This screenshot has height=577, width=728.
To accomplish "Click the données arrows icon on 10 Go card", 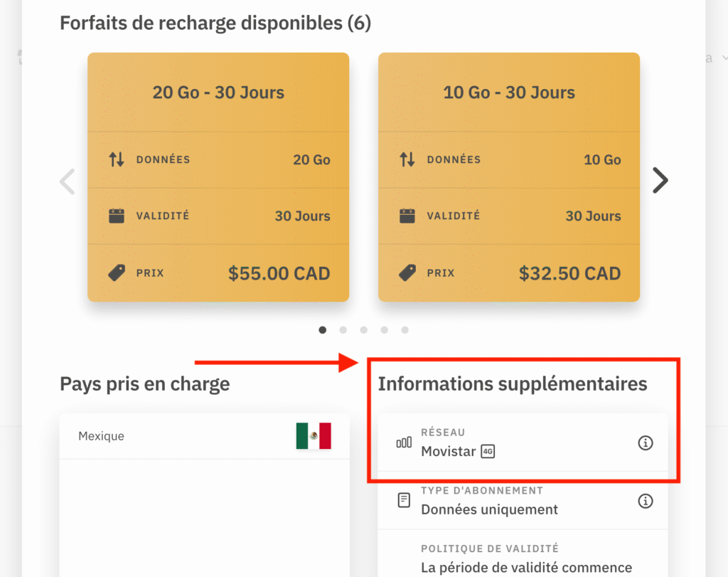I will [409, 159].
